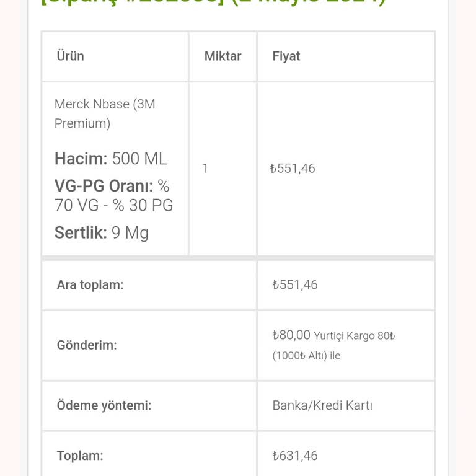Click the total amount ₺631,46

pos(295,456)
